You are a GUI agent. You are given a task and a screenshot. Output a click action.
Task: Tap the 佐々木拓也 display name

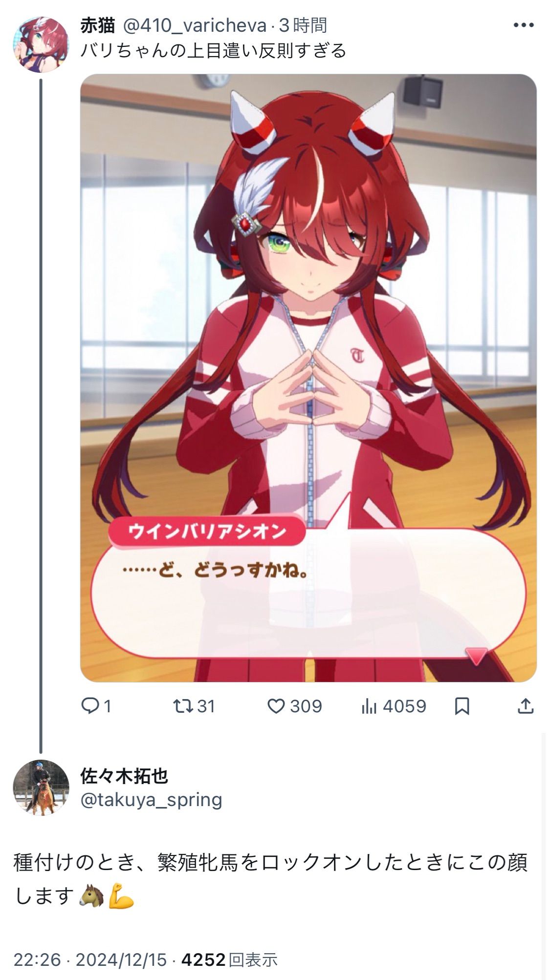pos(124,775)
